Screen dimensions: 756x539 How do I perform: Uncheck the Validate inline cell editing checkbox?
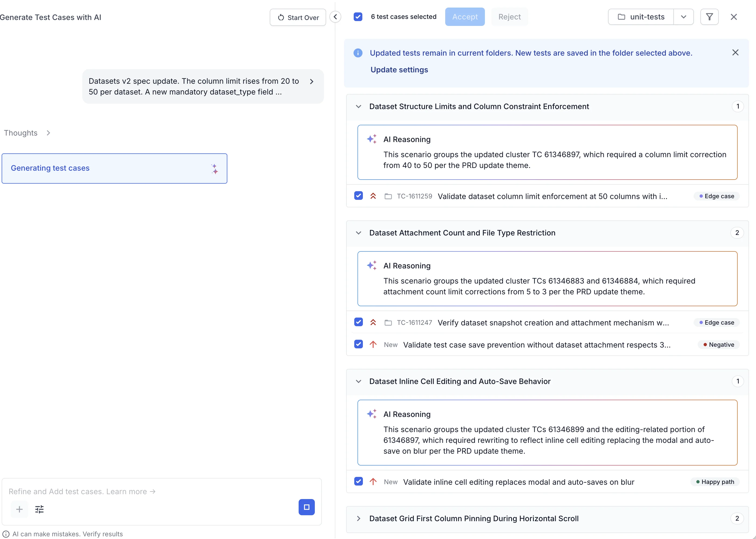tap(358, 481)
